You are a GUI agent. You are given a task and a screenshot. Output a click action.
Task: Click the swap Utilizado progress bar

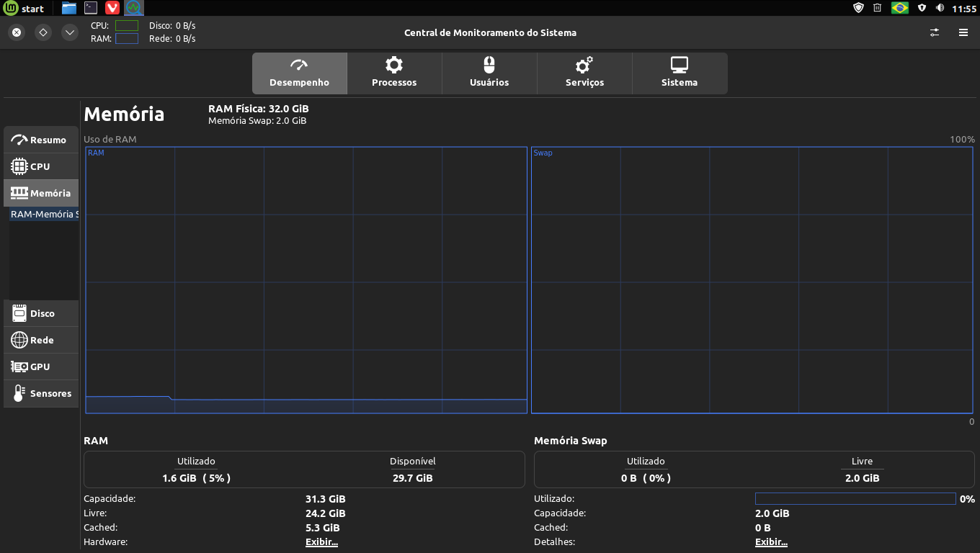click(x=855, y=499)
